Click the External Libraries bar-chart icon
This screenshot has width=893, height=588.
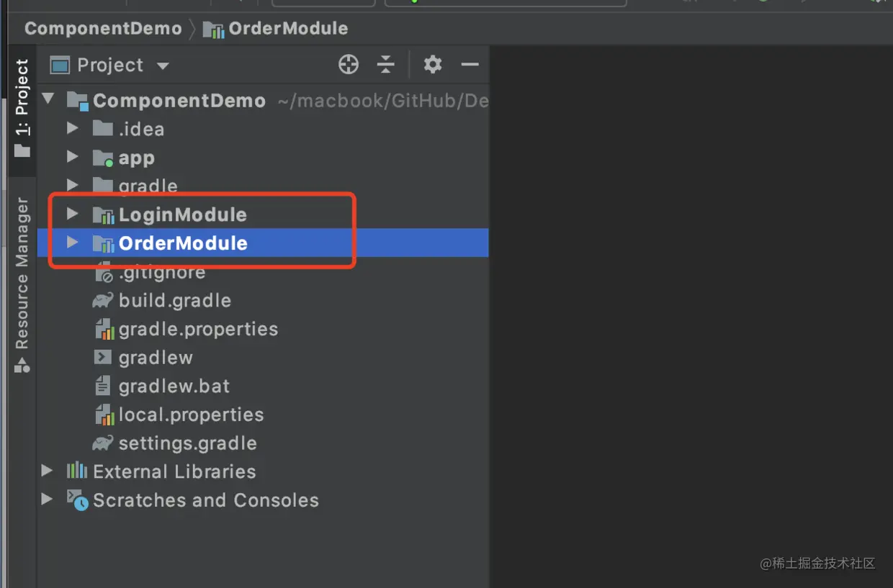[76, 471]
